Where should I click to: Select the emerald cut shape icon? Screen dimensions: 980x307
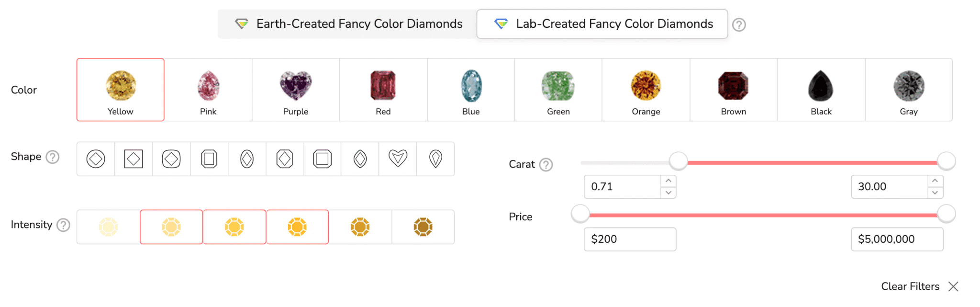coord(209,159)
